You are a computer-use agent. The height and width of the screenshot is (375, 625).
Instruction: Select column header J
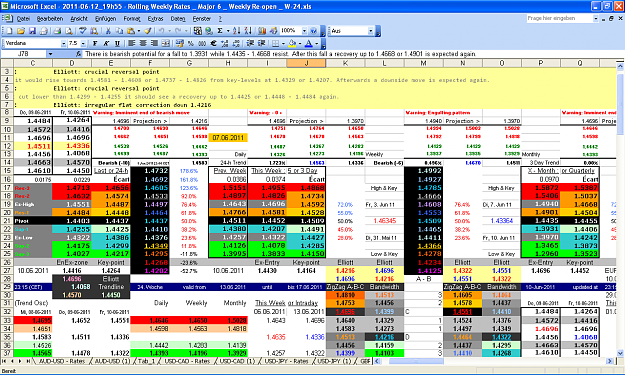306,63
